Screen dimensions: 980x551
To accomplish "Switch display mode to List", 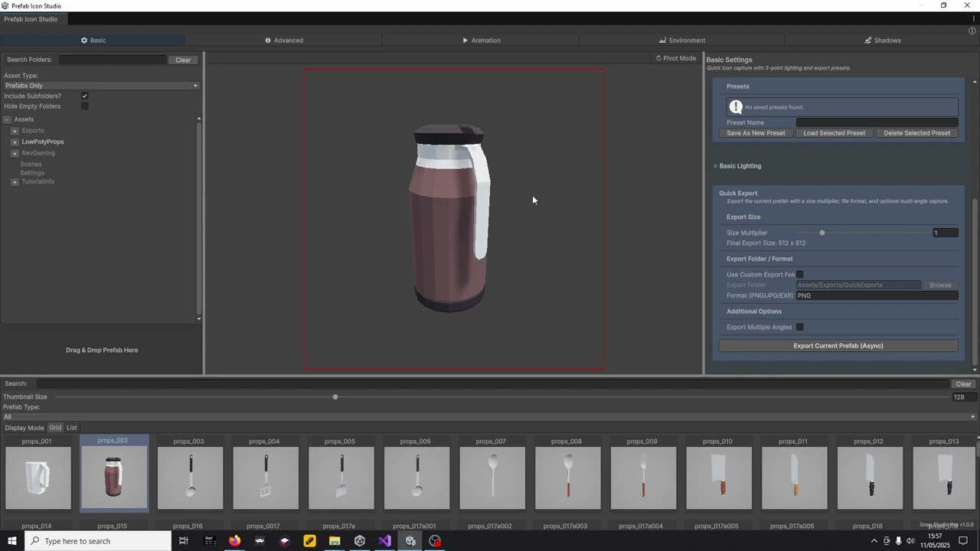I will click(x=72, y=428).
